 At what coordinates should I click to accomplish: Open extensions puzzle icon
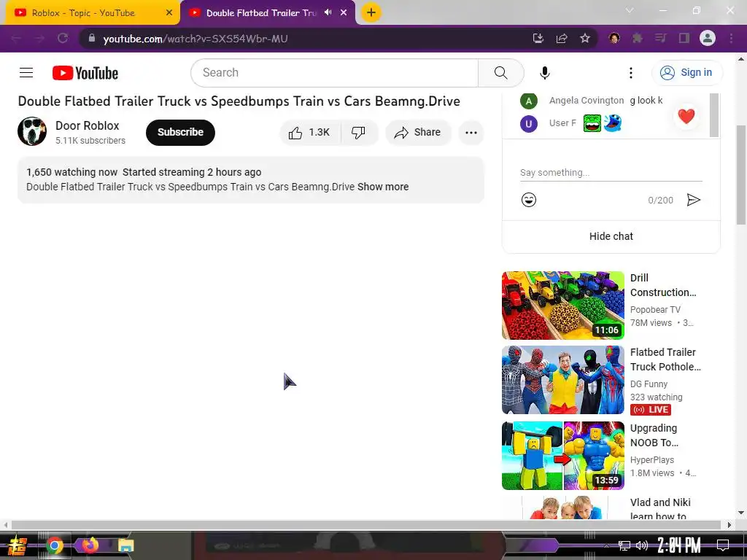coord(637,38)
